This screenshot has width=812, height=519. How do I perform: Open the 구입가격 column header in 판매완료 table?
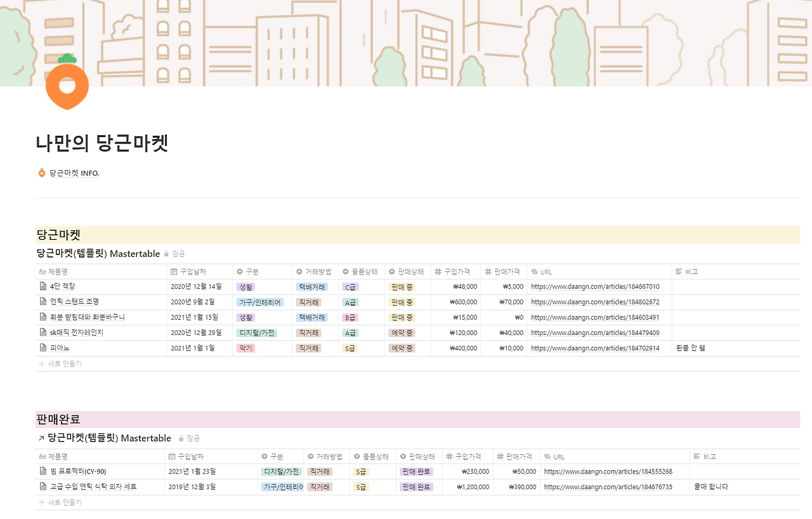pyautogui.click(x=468, y=456)
